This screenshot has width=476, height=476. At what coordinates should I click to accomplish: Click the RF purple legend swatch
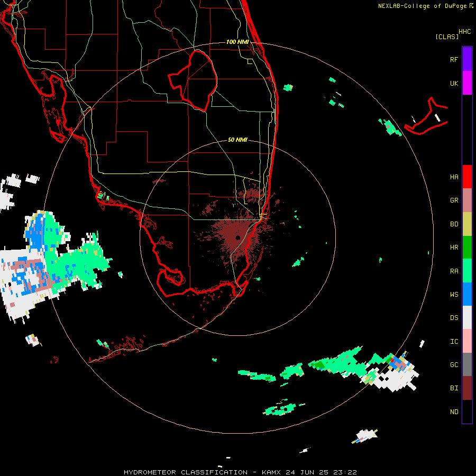[467, 59]
